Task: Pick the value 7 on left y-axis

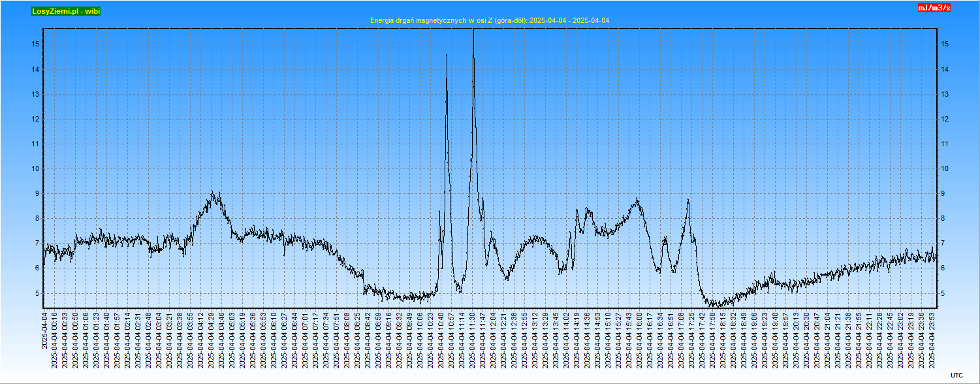Action: [37, 244]
